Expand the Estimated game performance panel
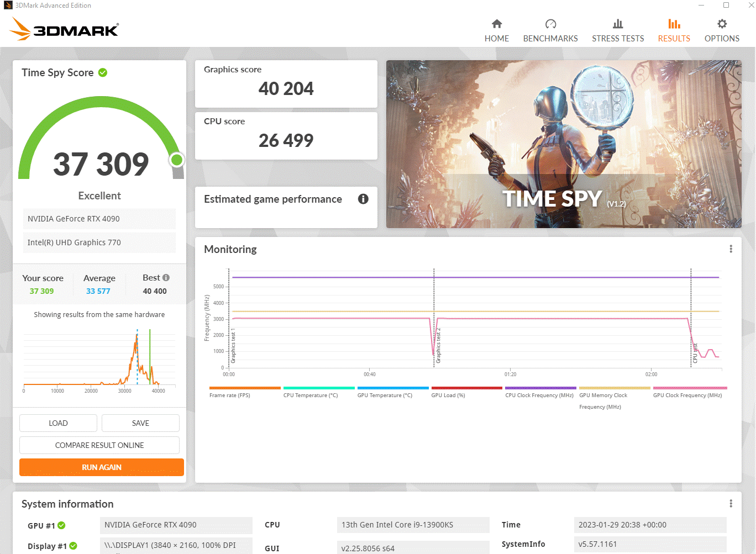756x554 pixels. pos(273,199)
